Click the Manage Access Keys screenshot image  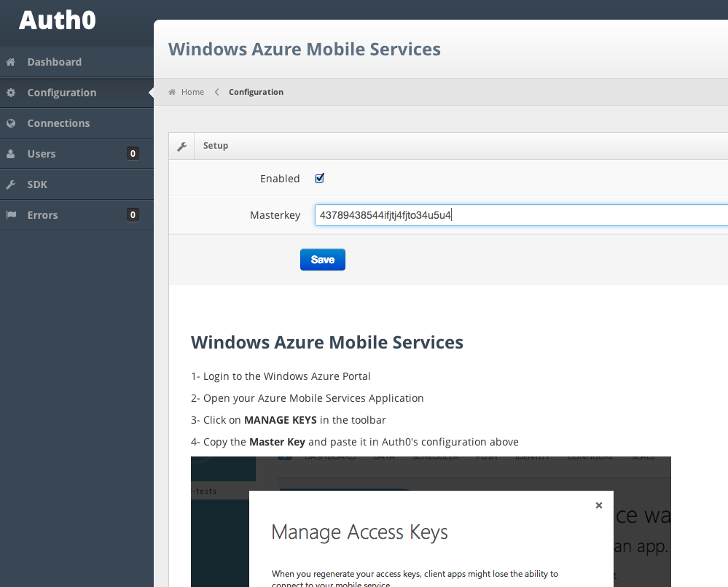point(431,521)
